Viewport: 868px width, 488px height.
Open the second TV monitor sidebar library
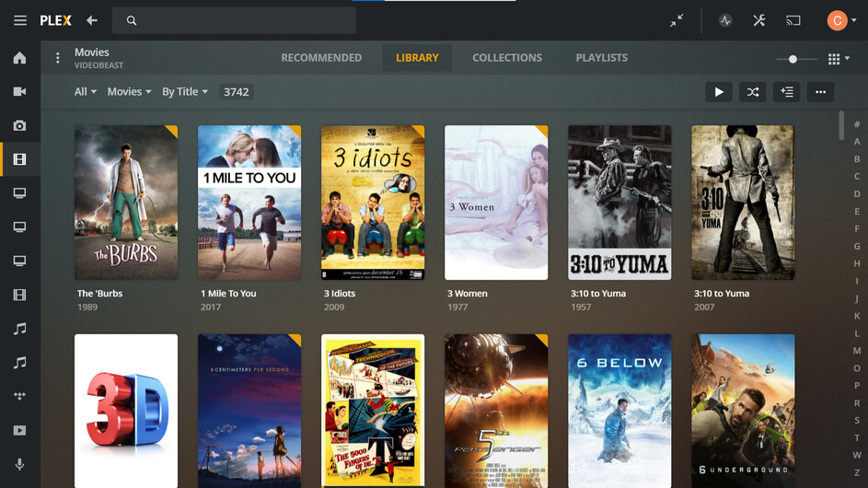coord(20,227)
